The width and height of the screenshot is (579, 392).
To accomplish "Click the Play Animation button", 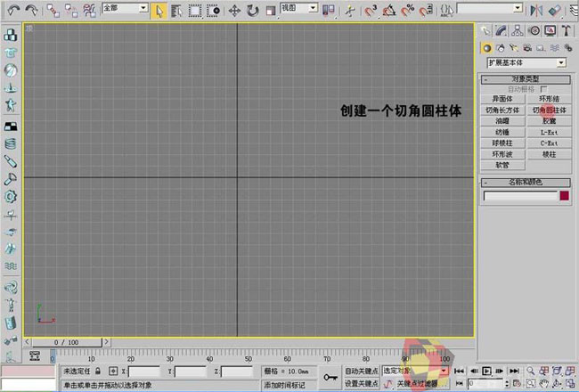I will [487, 371].
